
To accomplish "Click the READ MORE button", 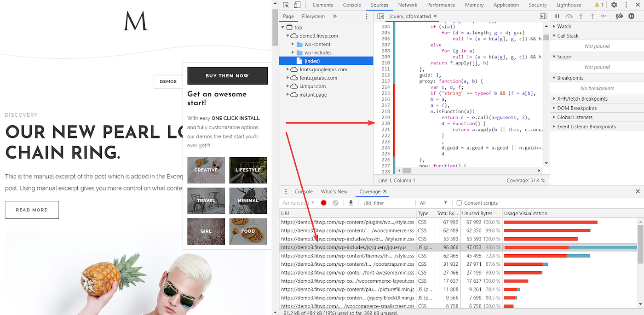I will coord(32,210).
